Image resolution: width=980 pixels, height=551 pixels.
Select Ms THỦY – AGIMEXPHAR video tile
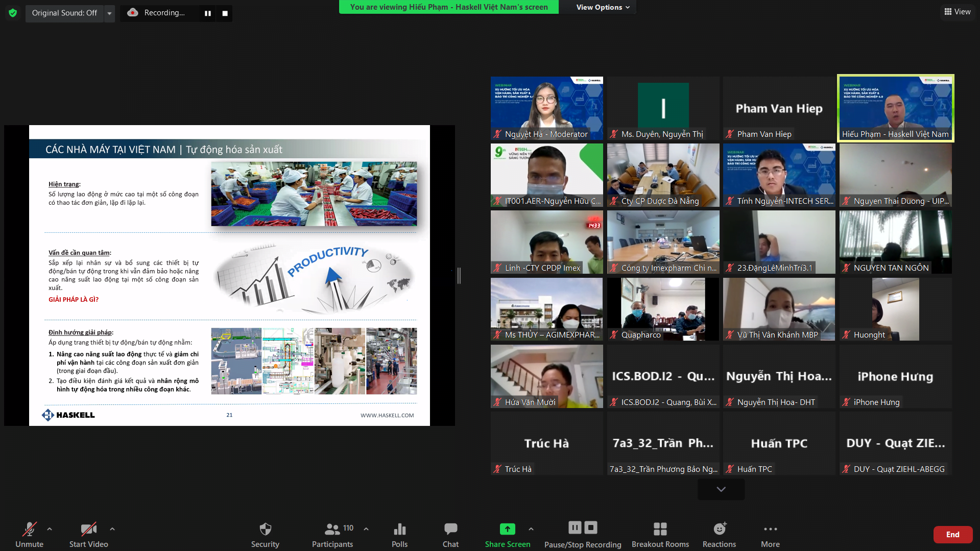tap(547, 309)
